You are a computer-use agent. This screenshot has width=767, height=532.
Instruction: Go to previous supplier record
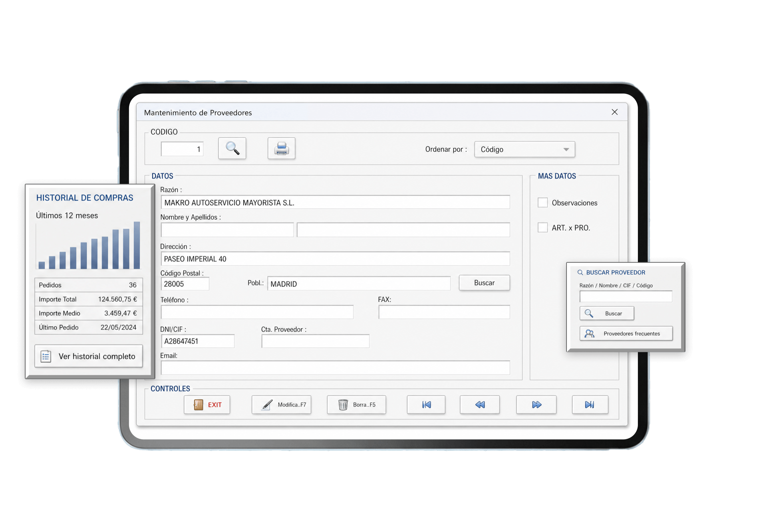(x=480, y=405)
